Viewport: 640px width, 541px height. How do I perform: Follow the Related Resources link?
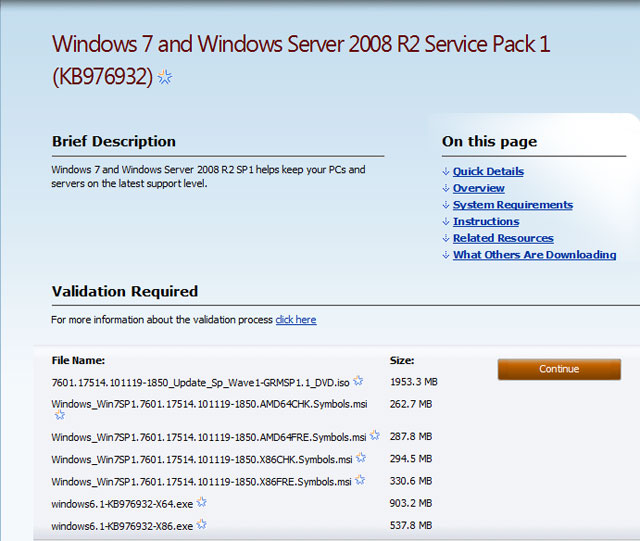tap(503, 238)
